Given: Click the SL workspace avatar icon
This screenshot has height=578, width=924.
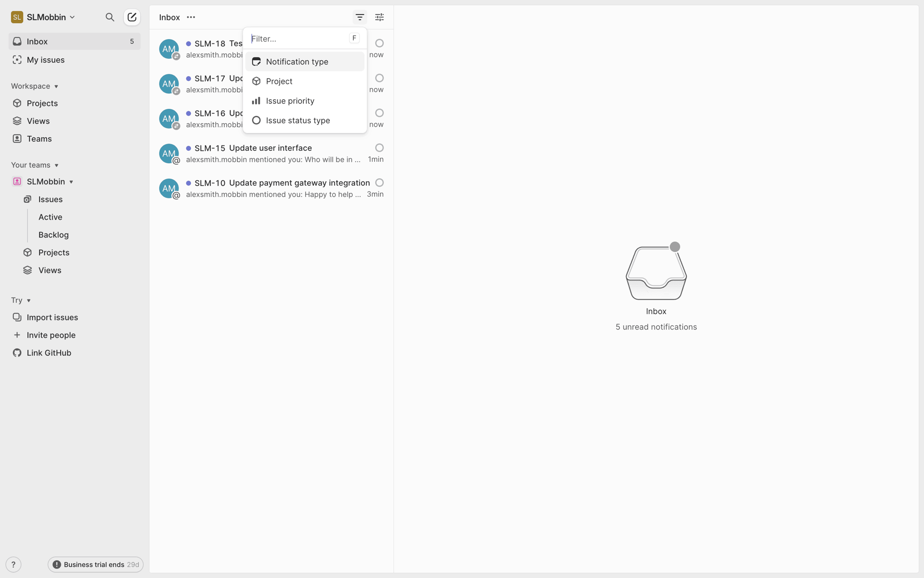Looking at the screenshot, I should tap(17, 17).
